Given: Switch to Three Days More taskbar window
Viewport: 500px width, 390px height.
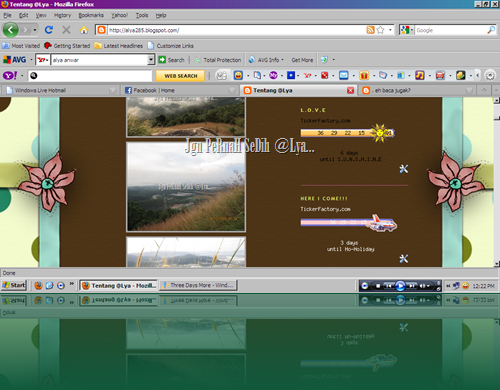Looking at the screenshot, I should (199, 285).
